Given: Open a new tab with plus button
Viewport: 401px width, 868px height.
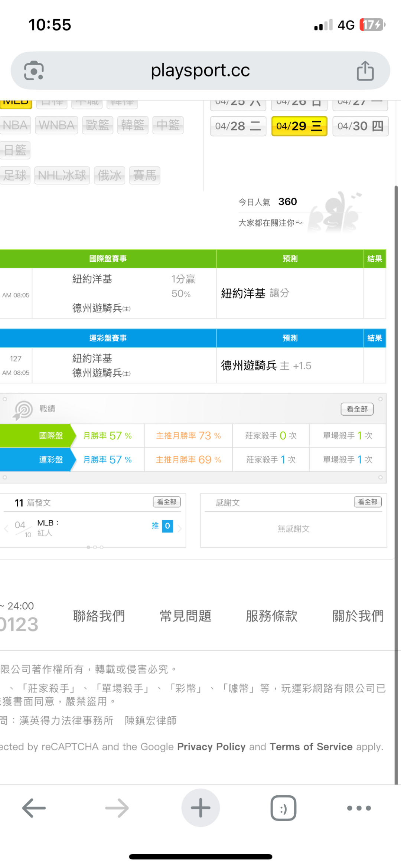Looking at the screenshot, I should (x=200, y=808).
